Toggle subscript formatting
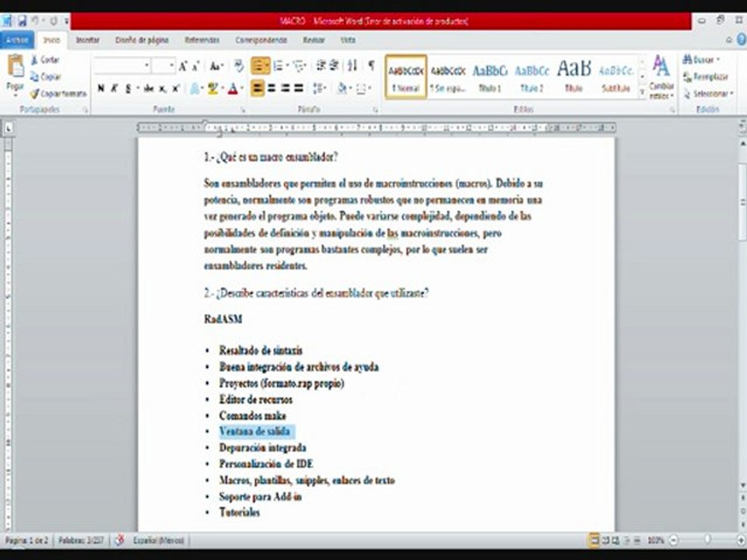Viewport: 747px width, 560px height. point(163,89)
